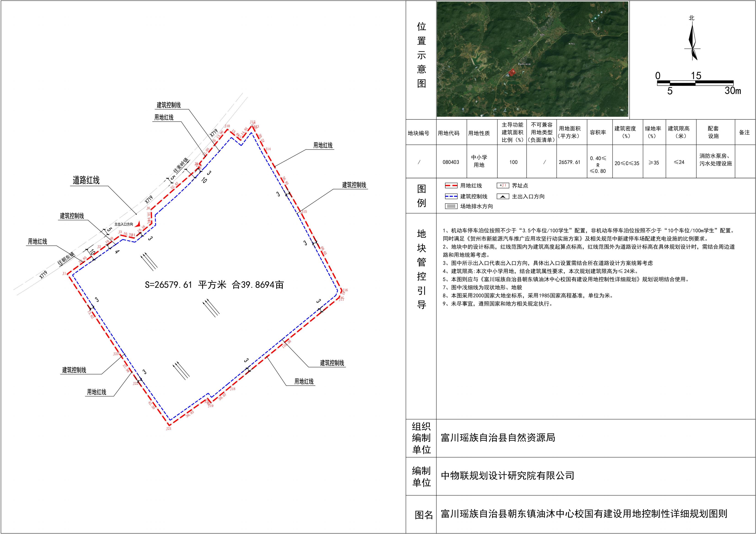Click the red dashed 用地红线 legend symbol
This screenshot has width=756, height=534.
pos(451,186)
